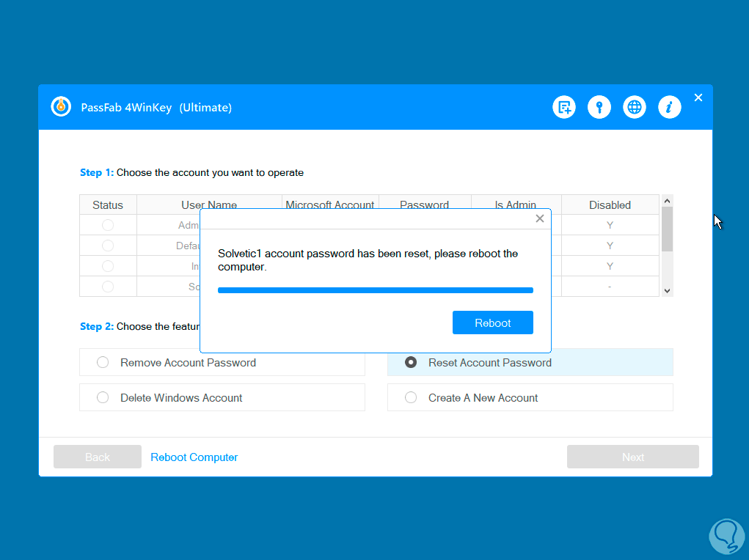749x560 pixels.
Task: Click the Reboot Computer link
Action: coord(194,457)
